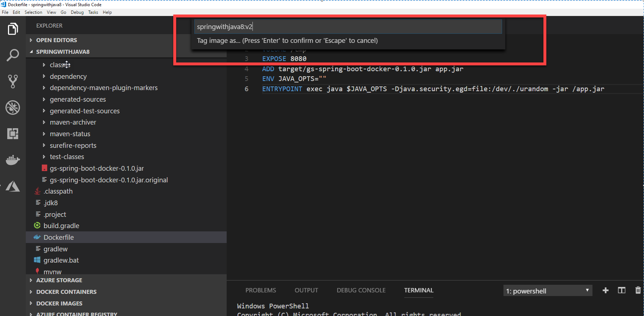This screenshot has width=644, height=316.
Task: Click the Windows PowerShell text in terminal
Action: pyautogui.click(x=273, y=306)
